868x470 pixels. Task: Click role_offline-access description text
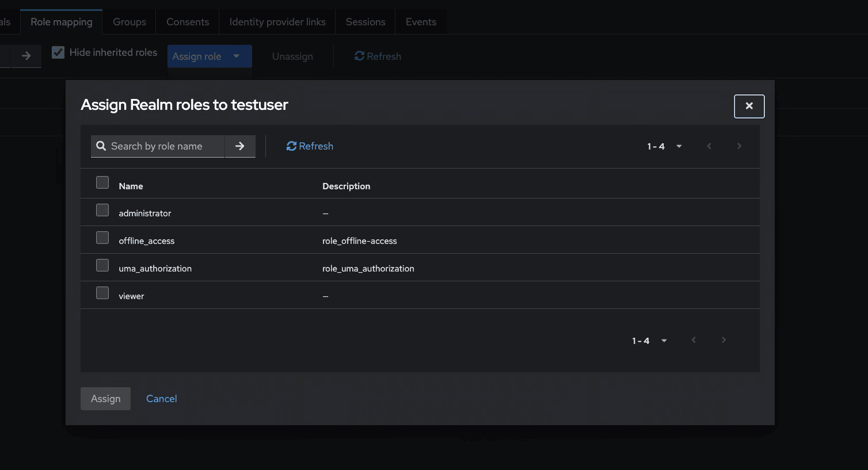click(360, 241)
